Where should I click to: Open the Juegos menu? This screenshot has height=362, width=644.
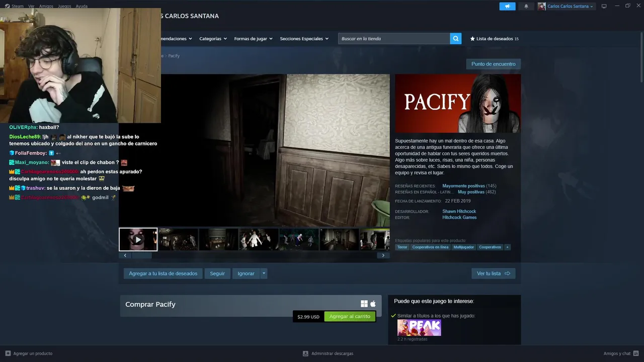[64, 6]
